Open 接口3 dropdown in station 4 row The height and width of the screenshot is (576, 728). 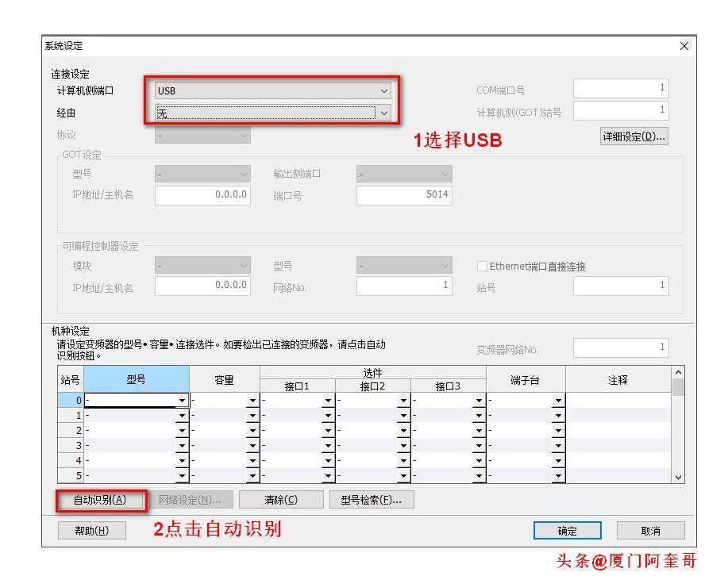pos(479,461)
